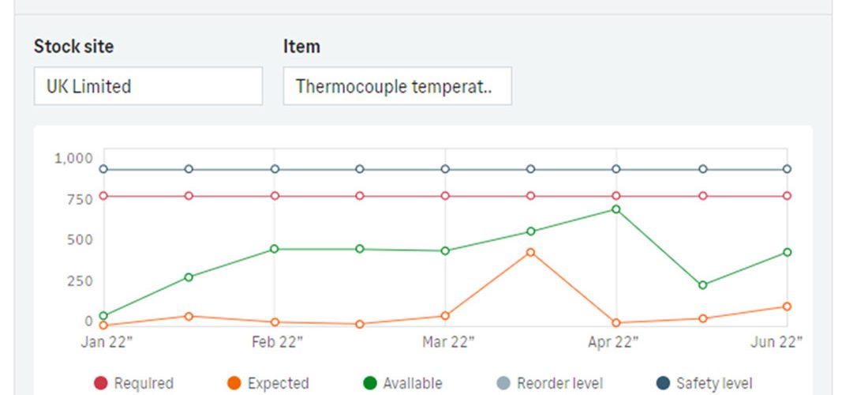Click the Expected peak point after Mar 22

[531, 252]
